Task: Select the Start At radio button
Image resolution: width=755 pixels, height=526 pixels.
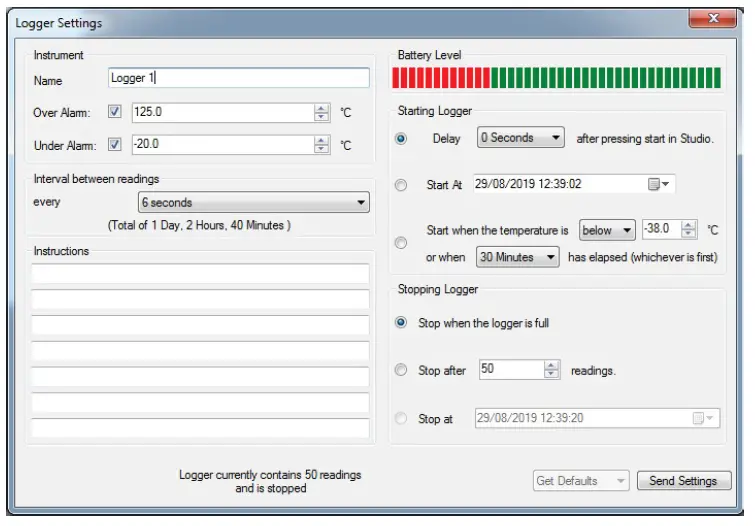Action: [x=401, y=185]
